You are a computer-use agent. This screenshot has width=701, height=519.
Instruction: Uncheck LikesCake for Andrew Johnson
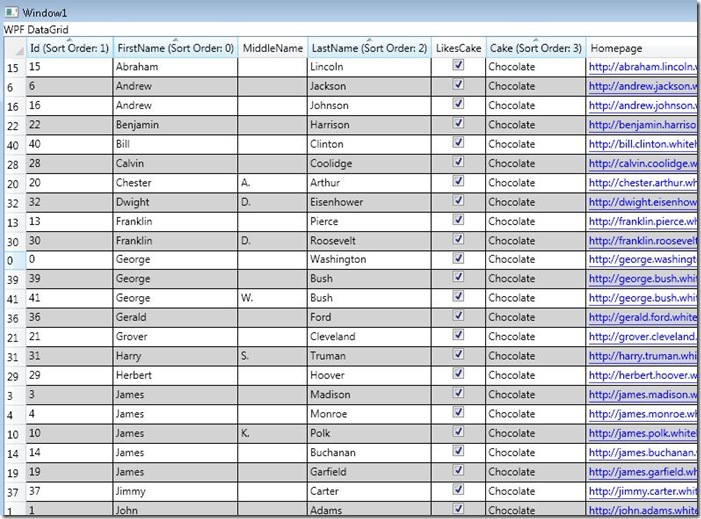pos(458,104)
